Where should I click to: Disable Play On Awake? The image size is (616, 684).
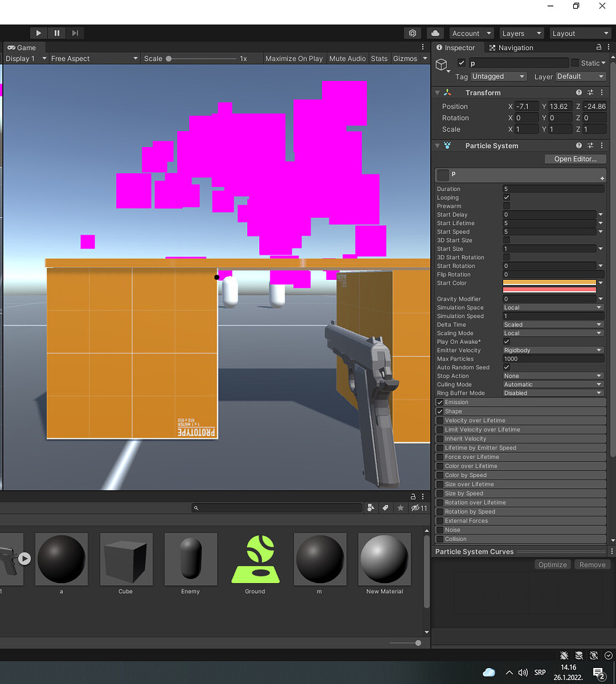pyautogui.click(x=506, y=341)
